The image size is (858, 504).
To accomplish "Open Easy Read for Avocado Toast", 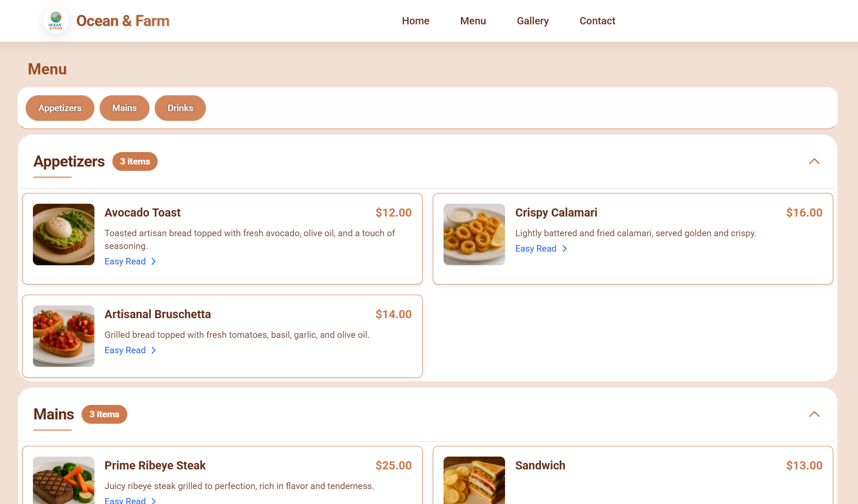I will (130, 261).
